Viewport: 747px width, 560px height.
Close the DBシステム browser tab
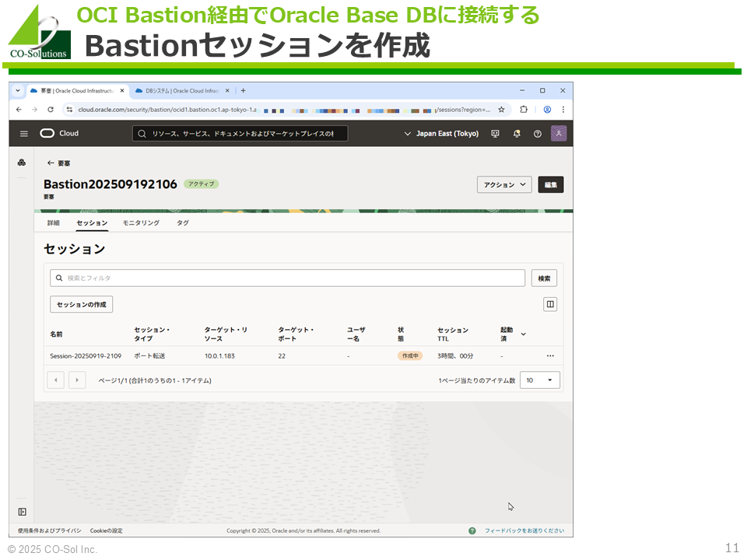(x=227, y=90)
